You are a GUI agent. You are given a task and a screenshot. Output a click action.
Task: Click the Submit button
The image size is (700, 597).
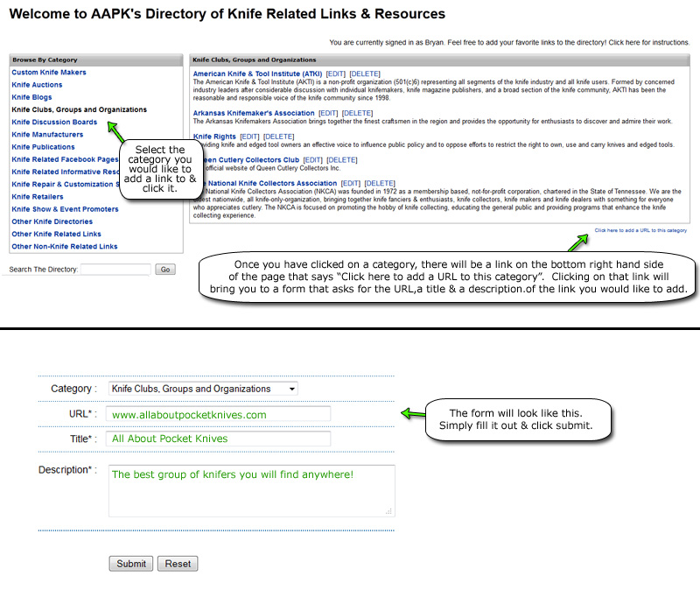coord(131,564)
